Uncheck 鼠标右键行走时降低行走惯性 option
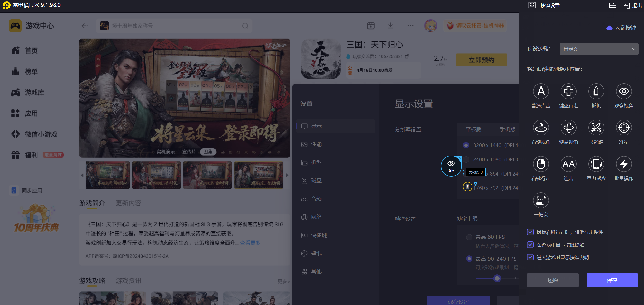644x305 pixels. point(530,232)
